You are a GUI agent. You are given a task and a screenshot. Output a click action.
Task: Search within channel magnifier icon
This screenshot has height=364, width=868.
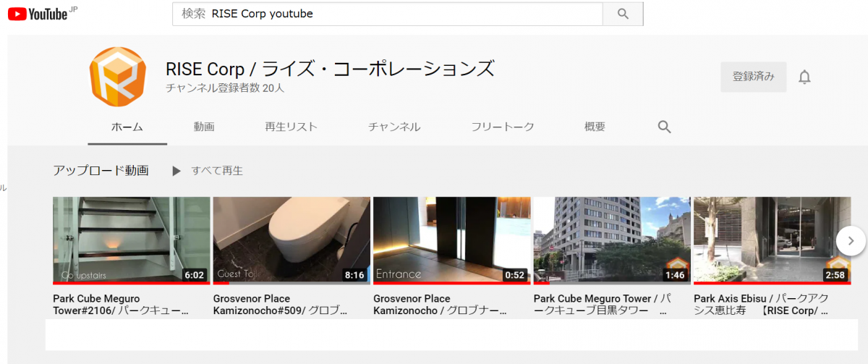click(x=665, y=127)
